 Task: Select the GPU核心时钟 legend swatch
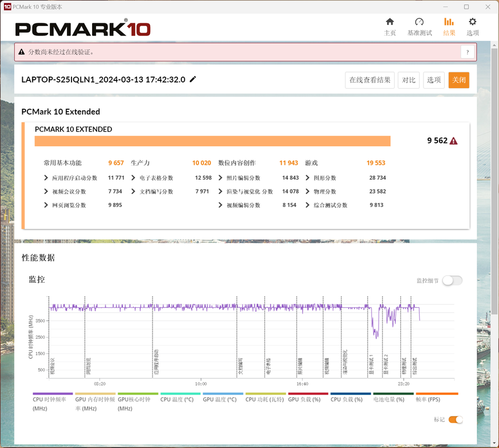(138, 394)
